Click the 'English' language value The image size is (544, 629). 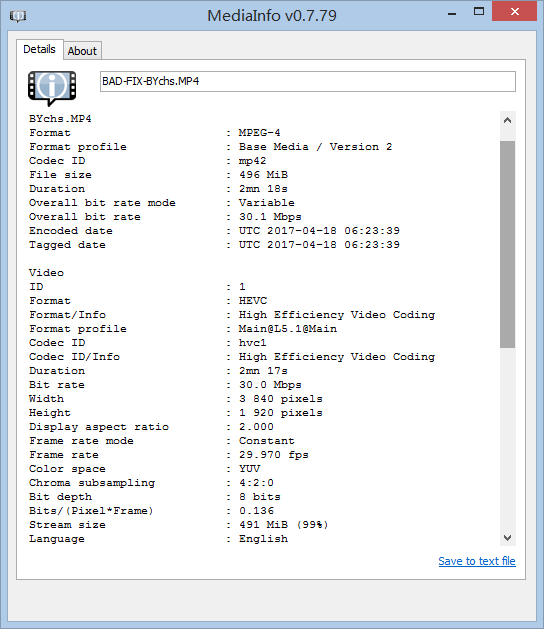263,539
